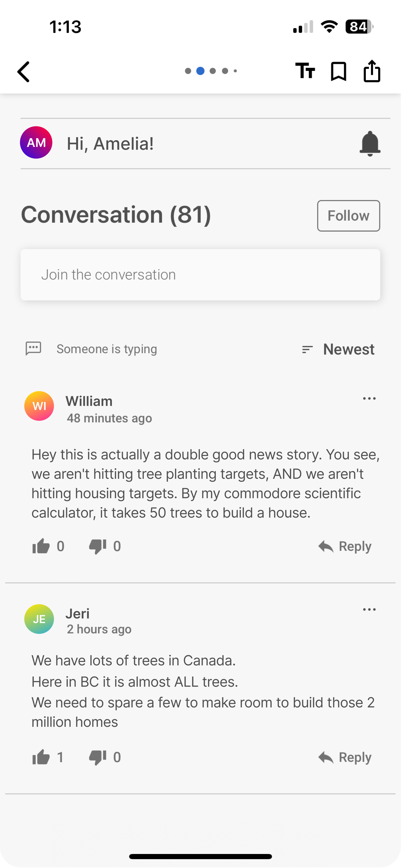Dislike Jeri's comment
The width and height of the screenshot is (401, 868).
[98, 757]
